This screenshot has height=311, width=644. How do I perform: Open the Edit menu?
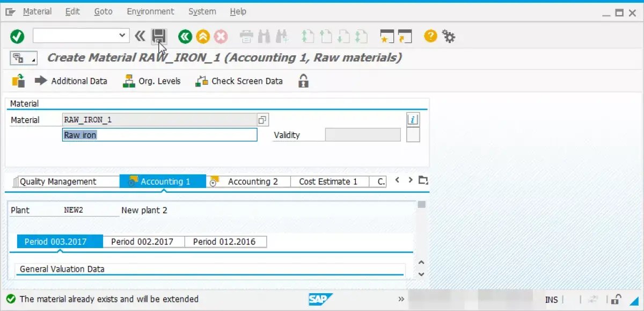(x=72, y=11)
